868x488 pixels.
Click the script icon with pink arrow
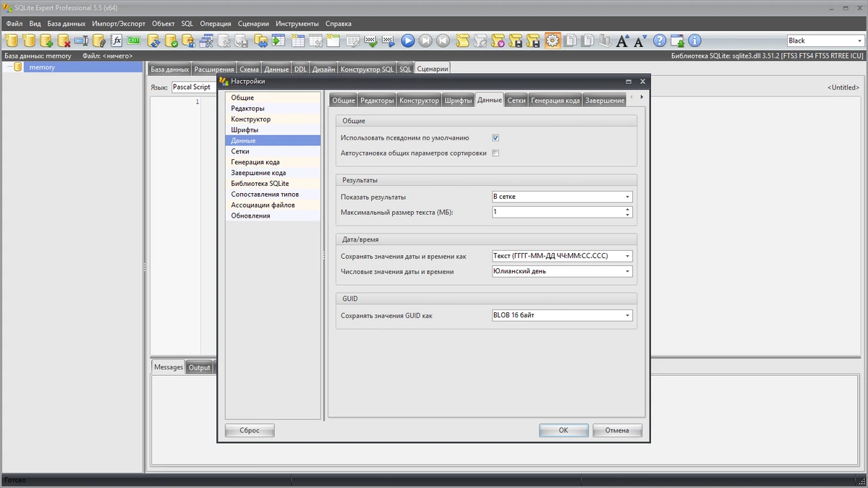click(497, 40)
